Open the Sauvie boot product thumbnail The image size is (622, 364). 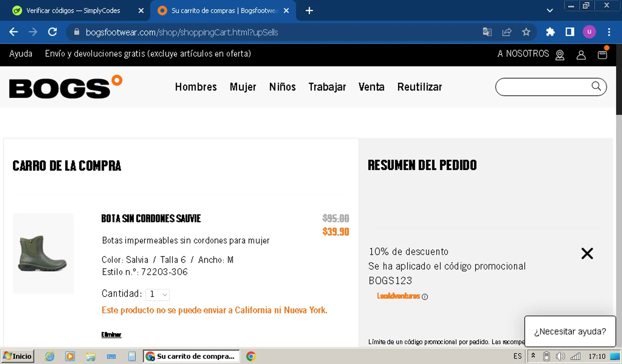43,253
